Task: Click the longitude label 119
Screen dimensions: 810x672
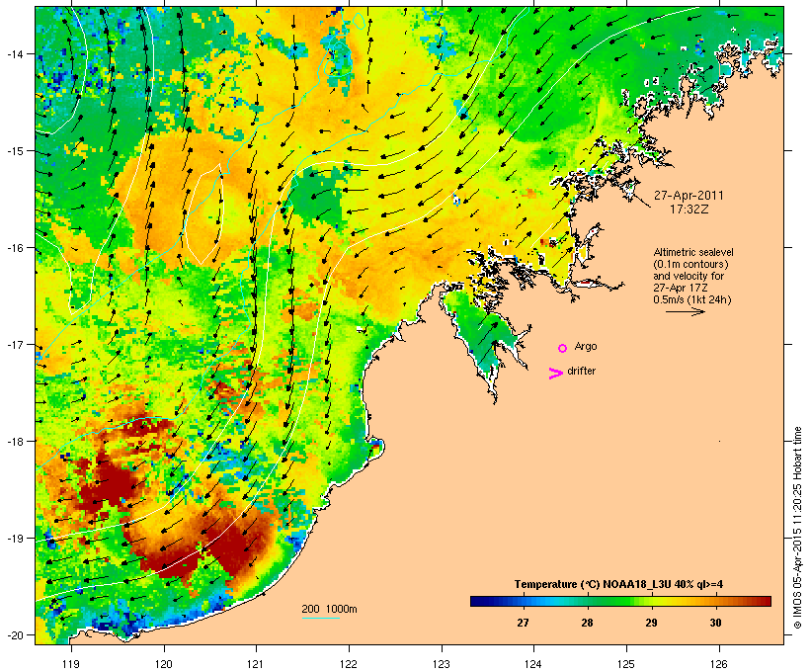Action: (x=71, y=664)
